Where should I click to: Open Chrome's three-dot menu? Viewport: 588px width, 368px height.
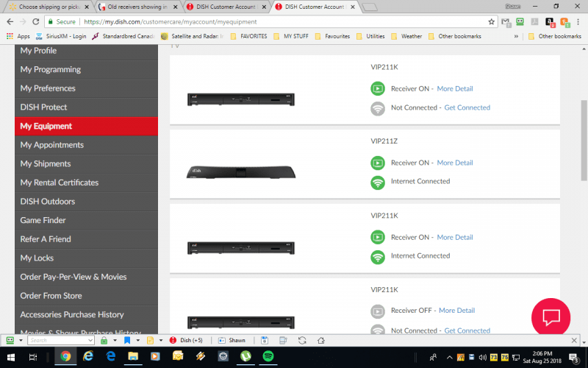(x=578, y=22)
